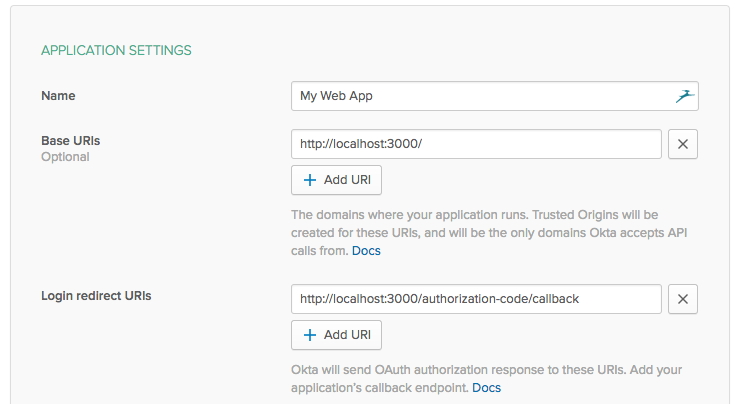This screenshot has width=747, height=404.
Task: Click the plus icon under Base URIs
Action: click(x=310, y=180)
